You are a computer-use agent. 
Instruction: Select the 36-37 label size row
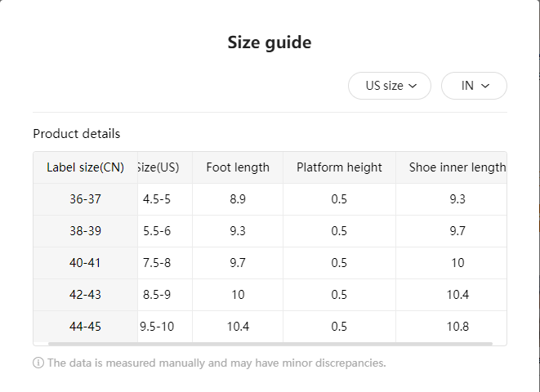85,199
